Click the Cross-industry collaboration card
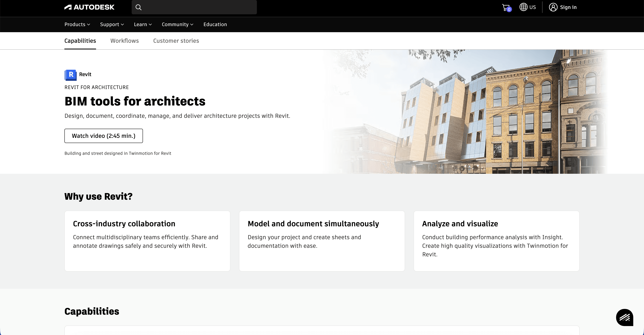The height and width of the screenshot is (335, 644). (147, 241)
